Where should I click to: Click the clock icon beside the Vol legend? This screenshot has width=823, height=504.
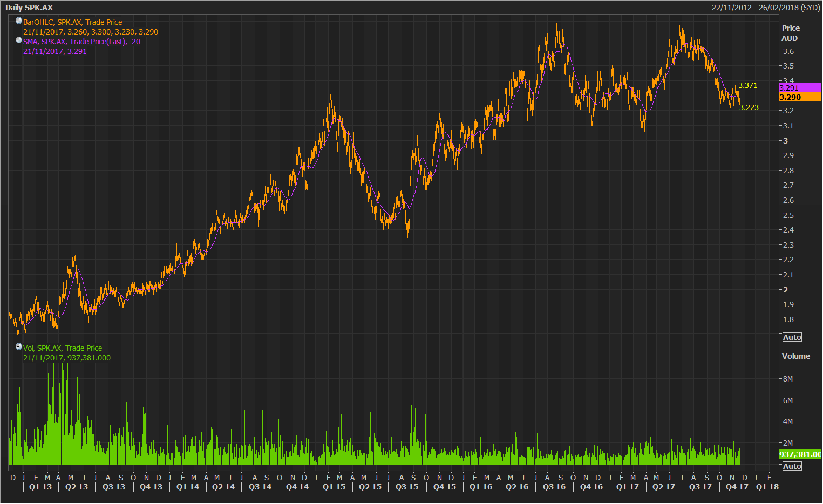click(x=19, y=347)
